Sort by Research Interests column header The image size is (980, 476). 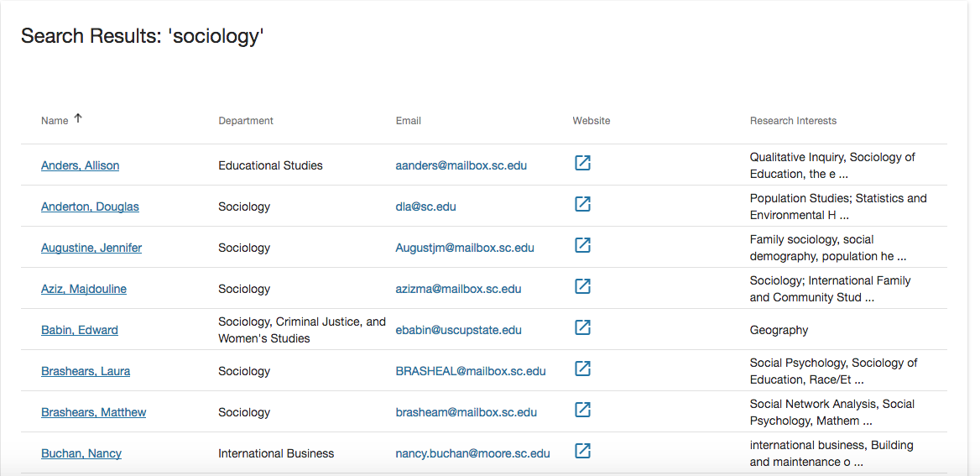click(793, 121)
